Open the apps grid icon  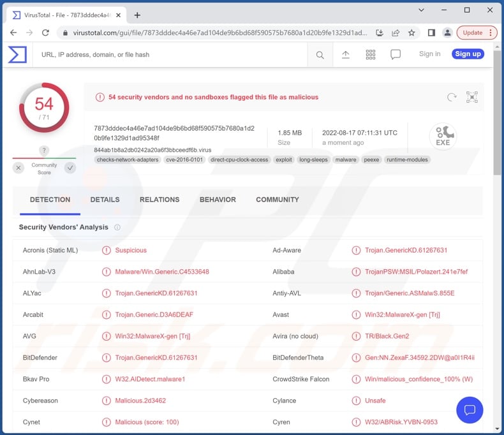pos(371,55)
